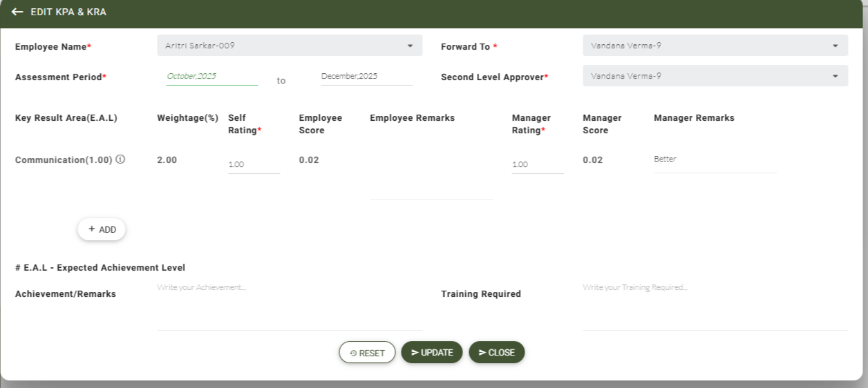Screen dimensions: 868x388
Task: Click the Employee Remarks text field
Action: (431, 178)
